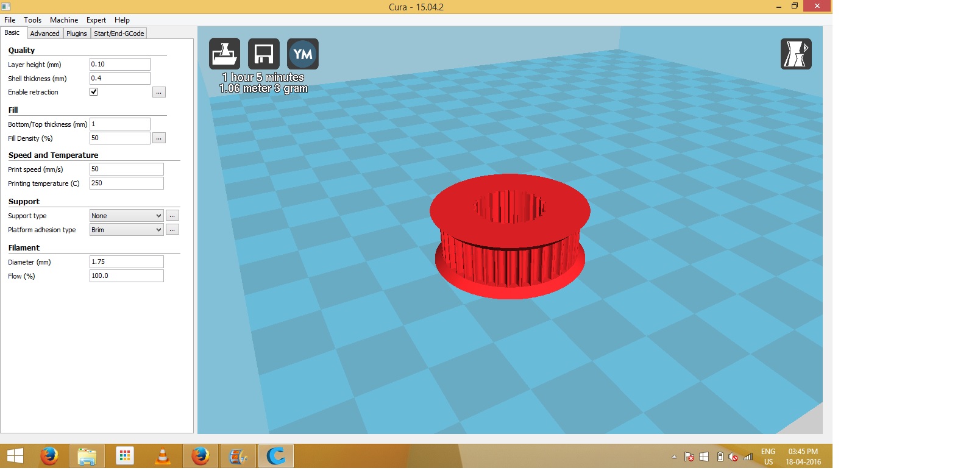
Task: Open the colored grid apps taskbar icon
Action: click(125, 456)
